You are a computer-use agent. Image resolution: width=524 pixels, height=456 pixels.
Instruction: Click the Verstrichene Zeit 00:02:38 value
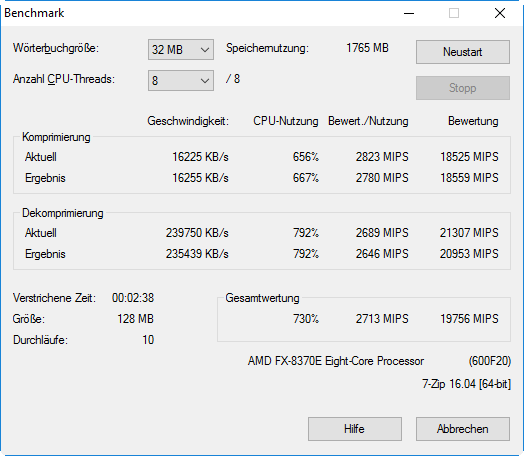pos(133,298)
